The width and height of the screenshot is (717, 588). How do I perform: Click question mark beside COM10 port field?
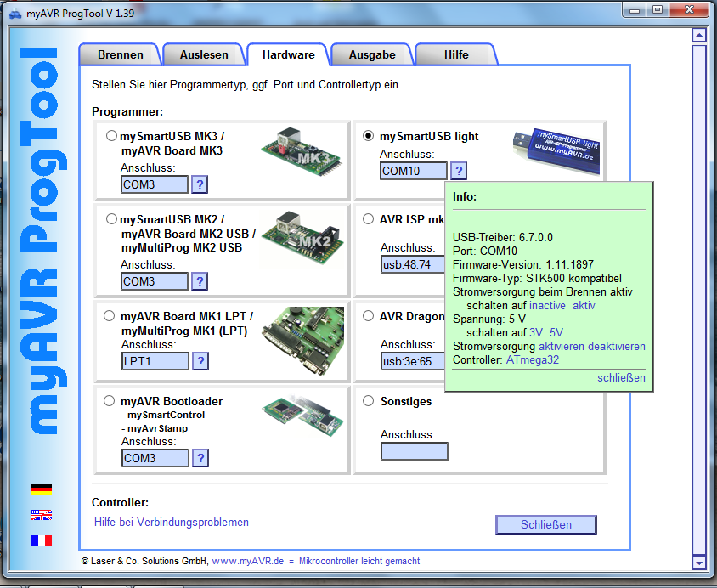click(459, 171)
